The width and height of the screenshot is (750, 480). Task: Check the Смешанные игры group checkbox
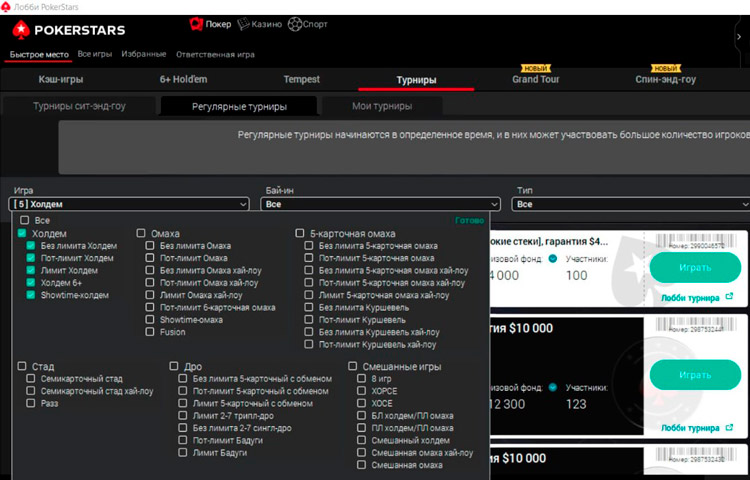[353, 366]
